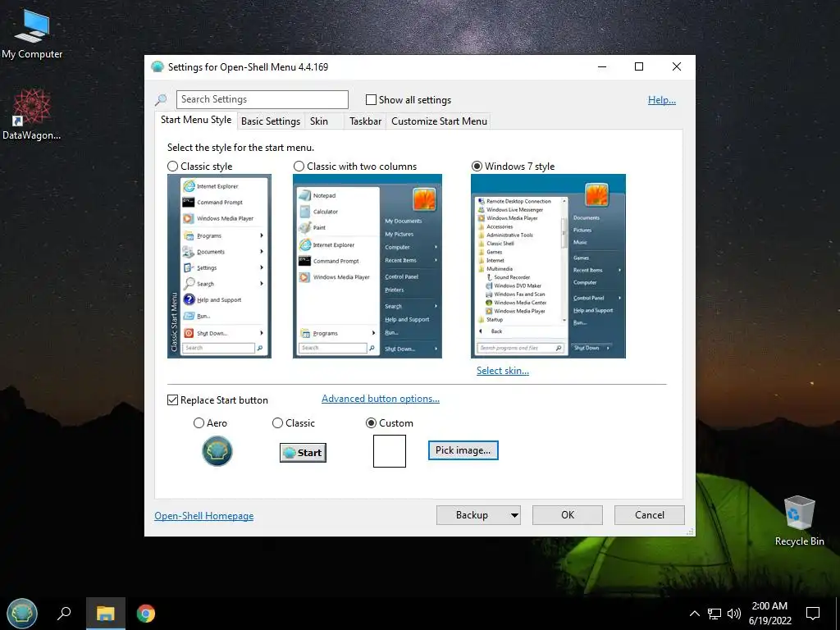Open My Computer desktop icon
Image resolution: width=840 pixels, height=630 pixels.
32,33
